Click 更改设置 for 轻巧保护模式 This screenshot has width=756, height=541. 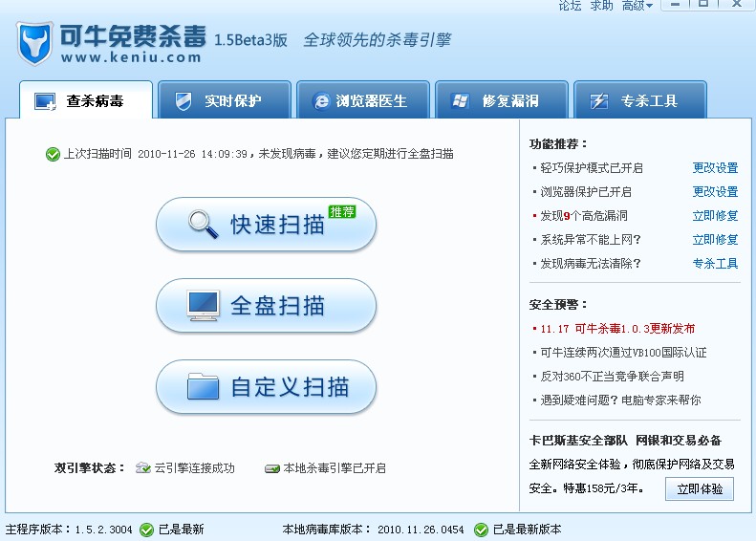(716, 168)
